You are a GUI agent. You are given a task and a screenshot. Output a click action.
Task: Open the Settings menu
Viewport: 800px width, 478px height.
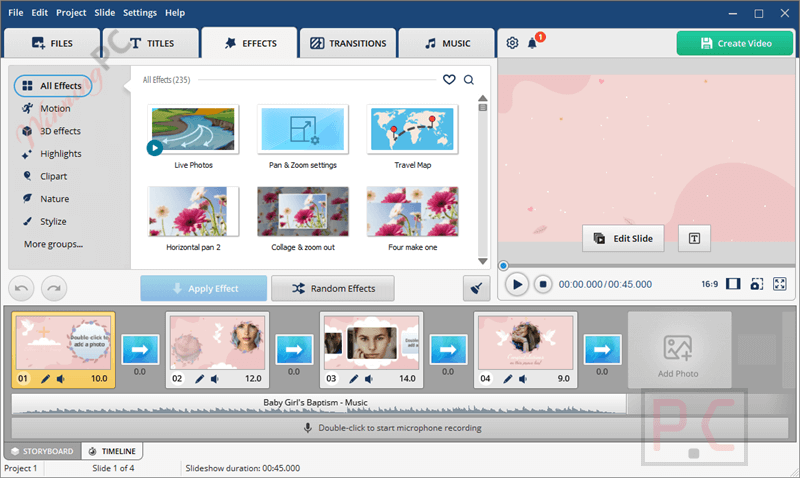pyautogui.click(x=140, y=13)
